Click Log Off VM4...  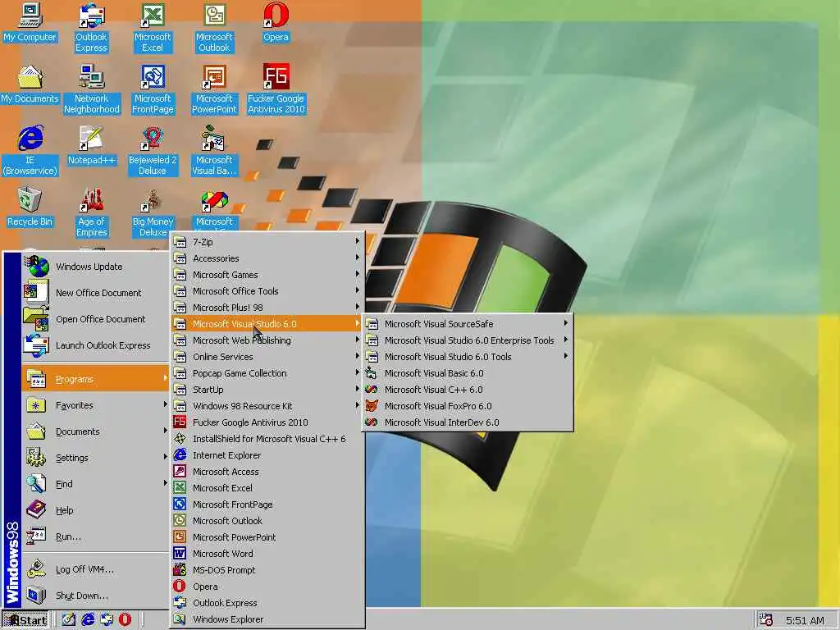point(95,569)
